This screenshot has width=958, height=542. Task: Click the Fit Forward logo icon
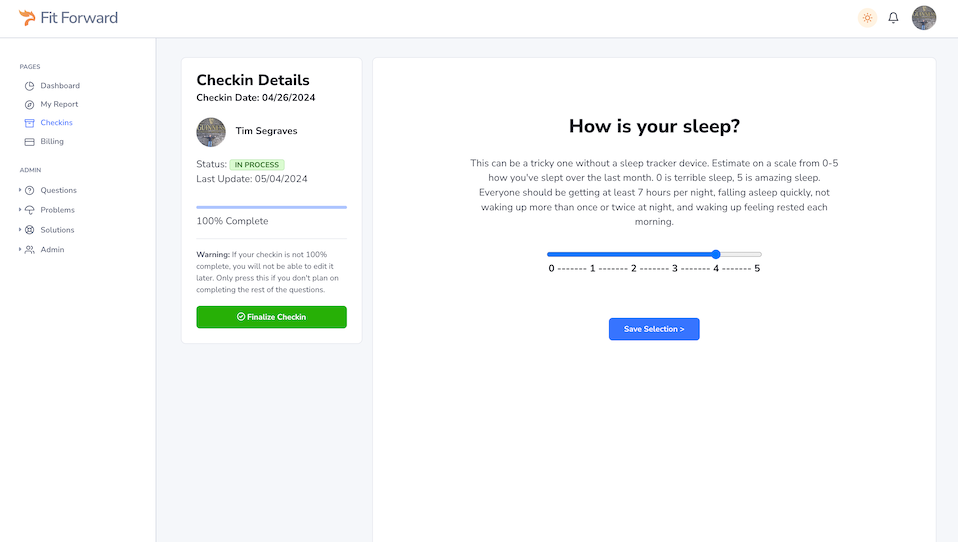coord(26,18)
